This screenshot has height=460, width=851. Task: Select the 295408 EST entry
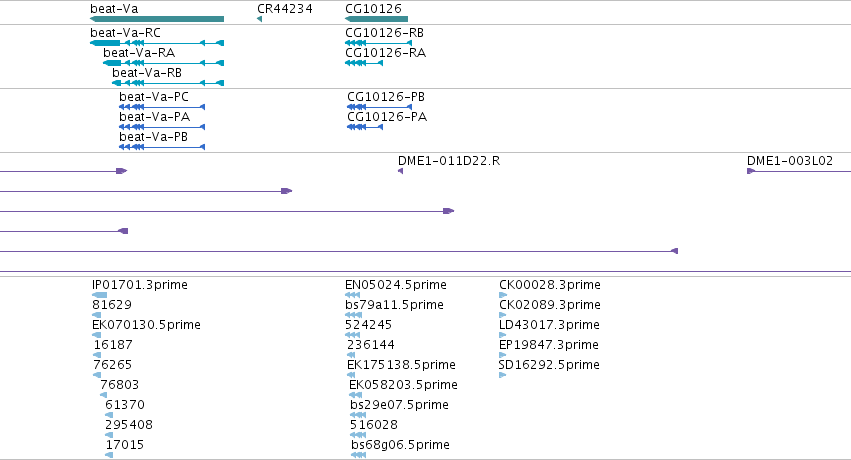[129, 425]
